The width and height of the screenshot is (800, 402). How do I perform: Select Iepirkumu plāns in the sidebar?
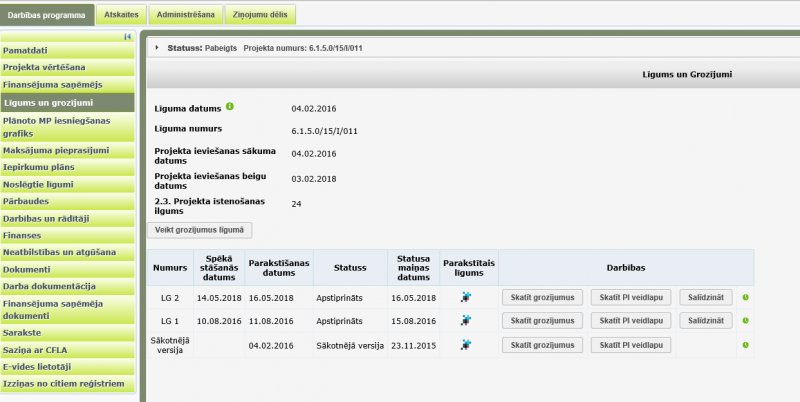(x=40, y=166)
